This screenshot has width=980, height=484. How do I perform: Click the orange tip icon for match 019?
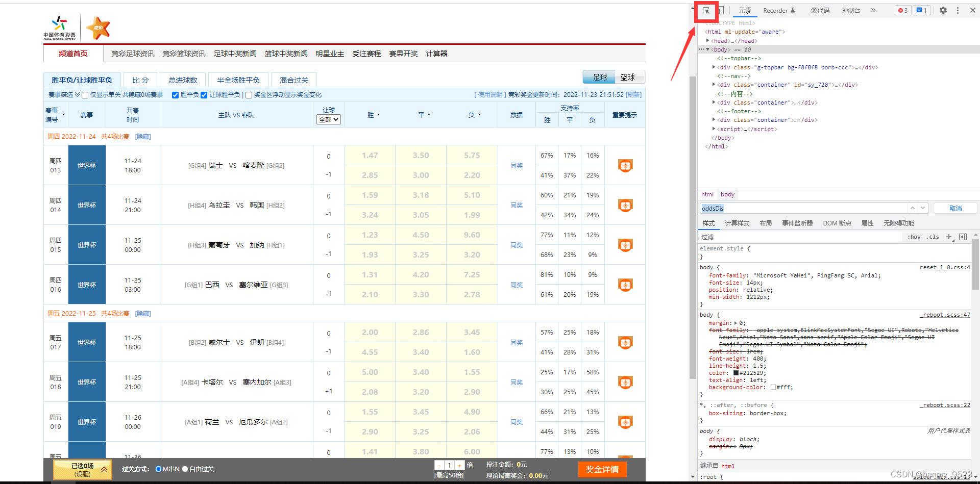coord(625,422)
